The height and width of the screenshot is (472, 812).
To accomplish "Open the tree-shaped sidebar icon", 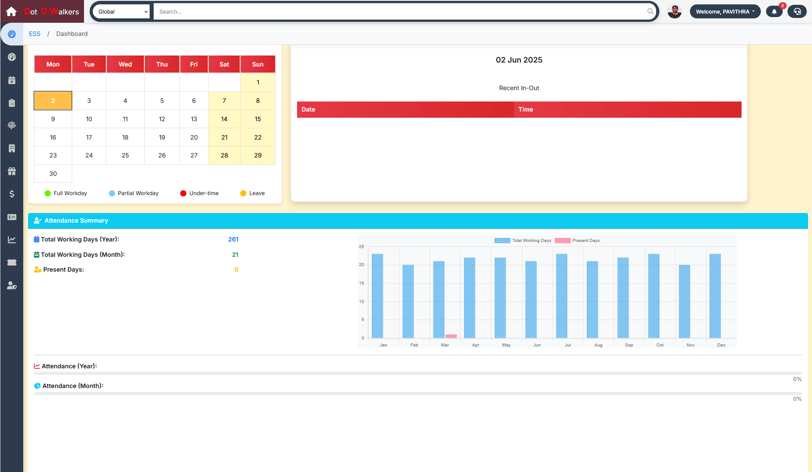I will point(12,125).
